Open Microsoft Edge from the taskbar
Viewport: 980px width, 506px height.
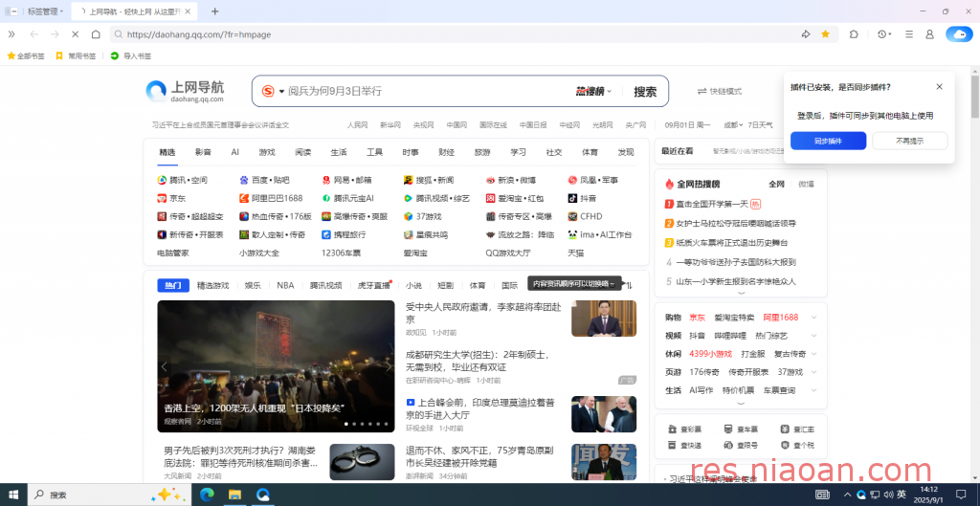click(207, 495)
